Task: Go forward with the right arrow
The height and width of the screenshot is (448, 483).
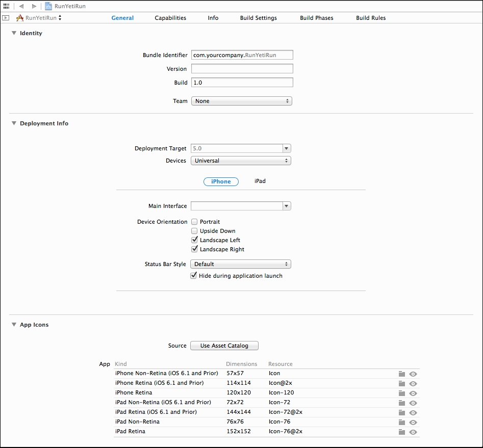Action: click(34, 6)
